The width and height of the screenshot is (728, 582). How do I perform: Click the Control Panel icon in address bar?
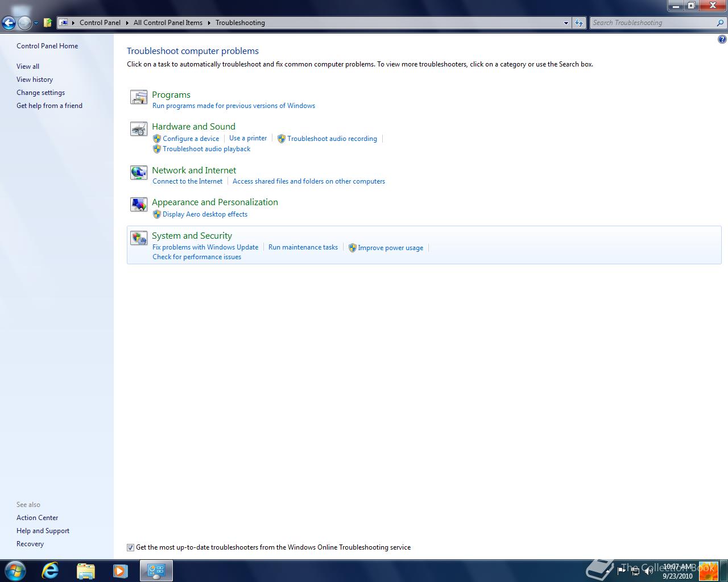64,23
